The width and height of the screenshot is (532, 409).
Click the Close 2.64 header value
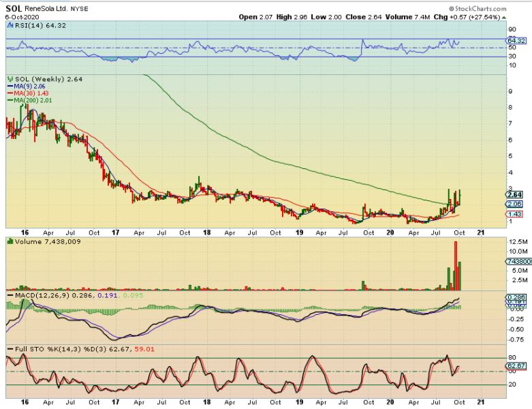tap(363, 17)
